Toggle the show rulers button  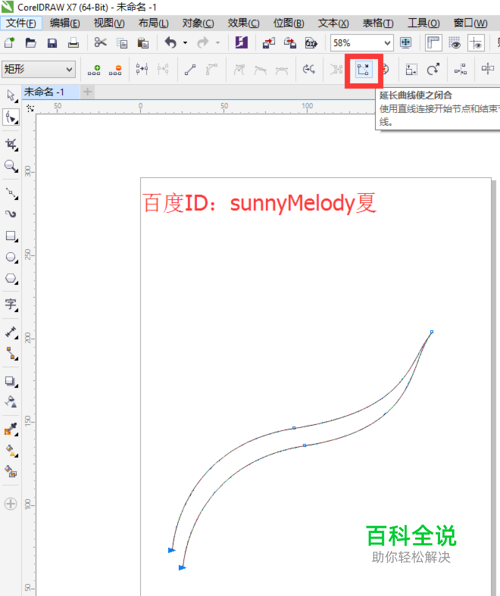click(433, 43)
